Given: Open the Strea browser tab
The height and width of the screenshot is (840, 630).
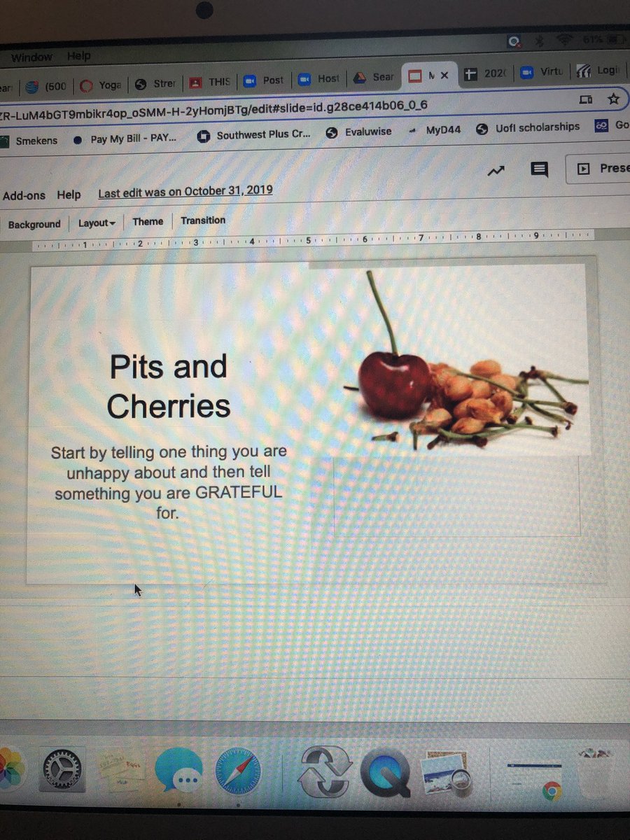Looking at the screenshot, I should 155,84.
